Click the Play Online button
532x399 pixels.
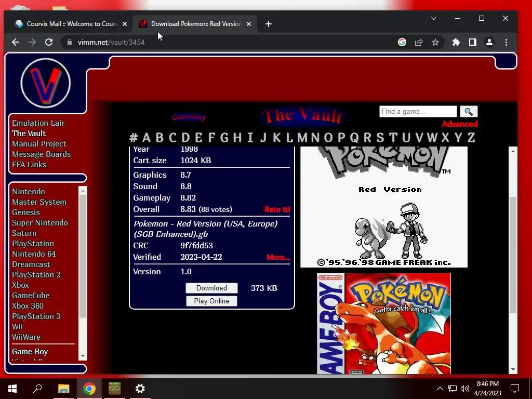212,301
